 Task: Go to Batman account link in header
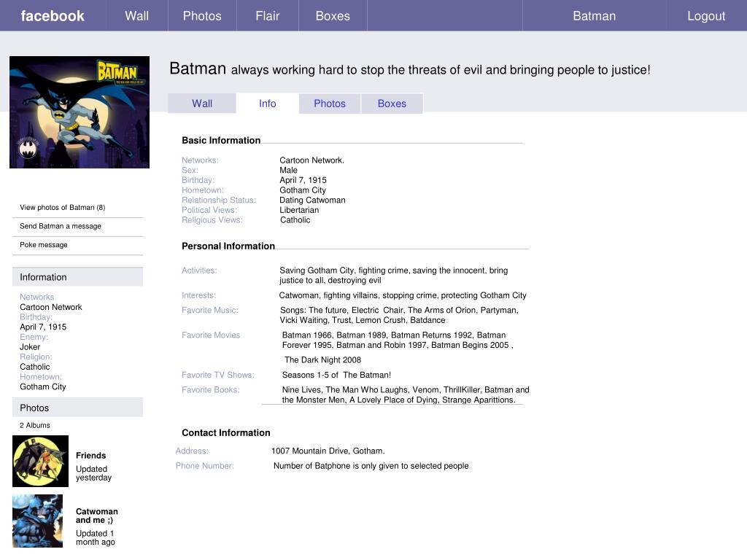click(x=594, y=16)
